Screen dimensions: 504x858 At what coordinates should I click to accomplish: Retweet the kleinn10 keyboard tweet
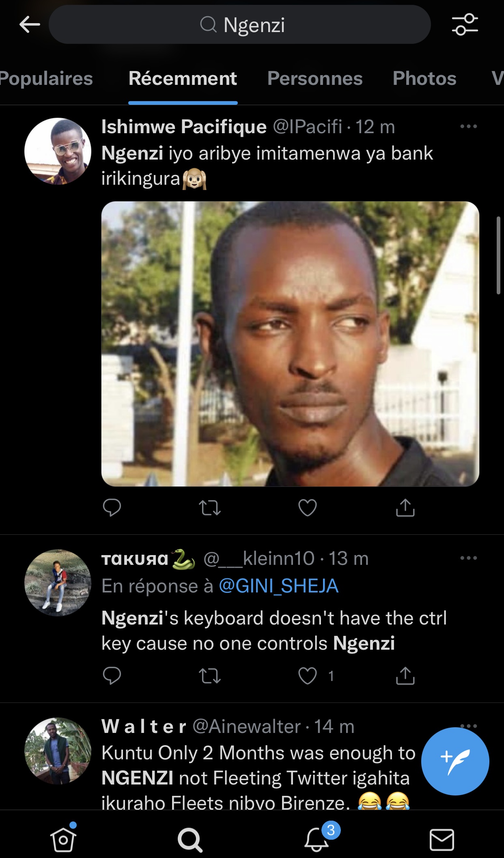[x=210, y=676]
